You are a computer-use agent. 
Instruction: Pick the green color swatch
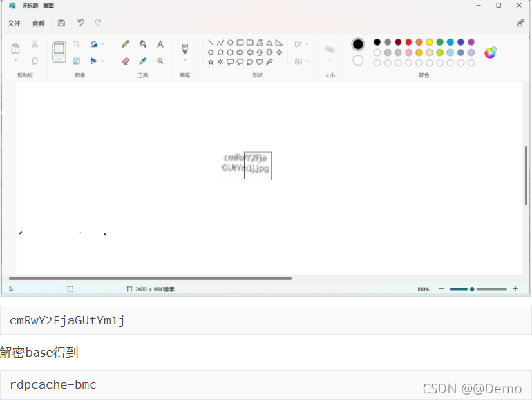click(x=439, y=42)
